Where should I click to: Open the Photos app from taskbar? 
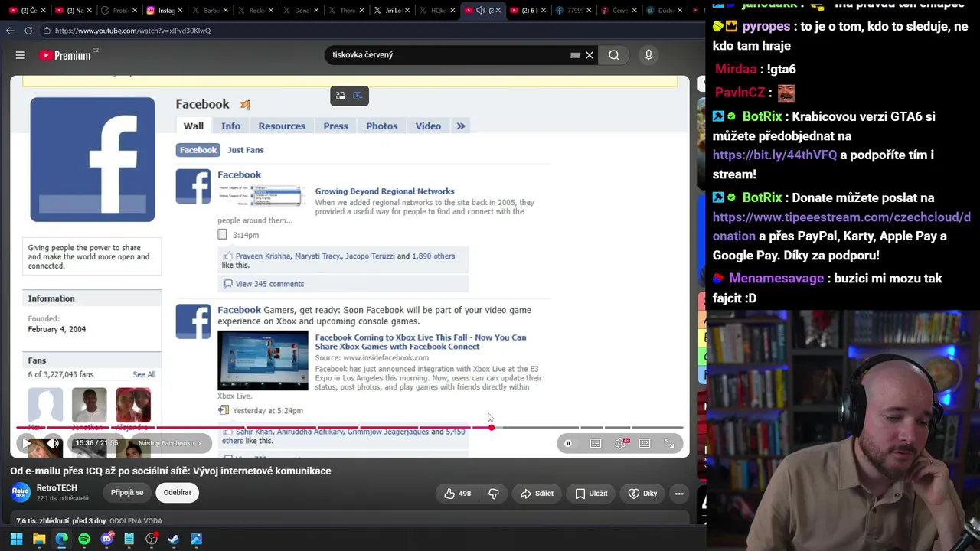pyautogui.click(x=197, y=539)
